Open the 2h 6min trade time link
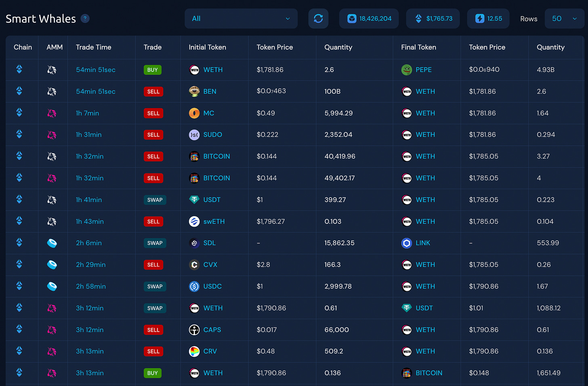The height and width of the screenshot is (386, 588). (x=89, y=243)
